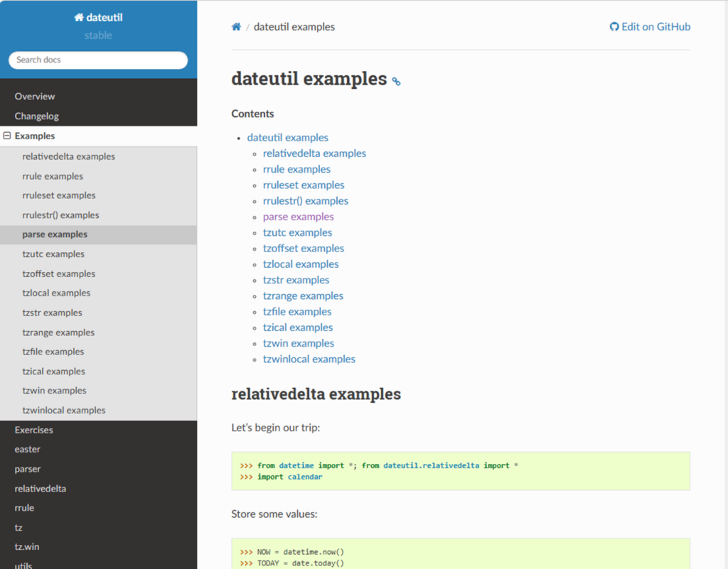
Task: Open easter module page in the sidebar
Action: [28, 450]
